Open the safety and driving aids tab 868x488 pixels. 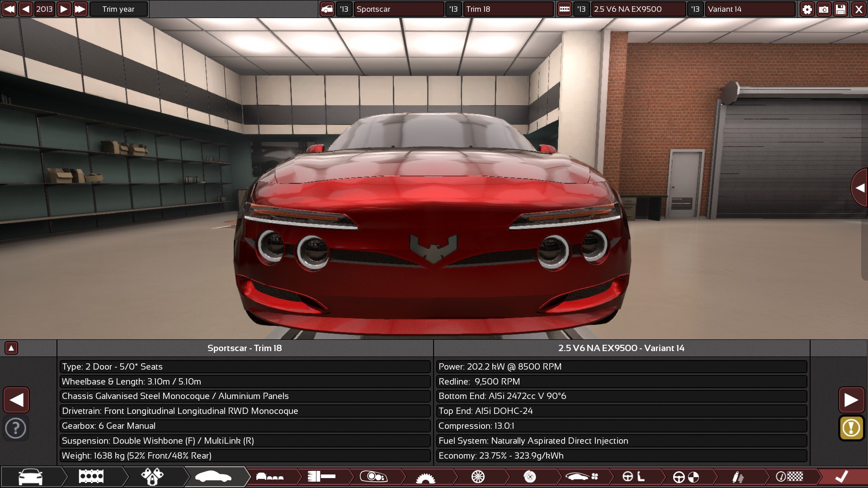686,477
